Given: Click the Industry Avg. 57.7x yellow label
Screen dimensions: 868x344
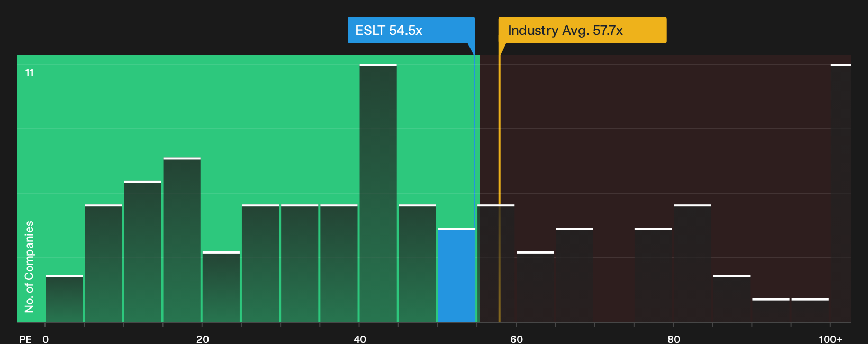Looking at the screenshot, I should point(582,30).
